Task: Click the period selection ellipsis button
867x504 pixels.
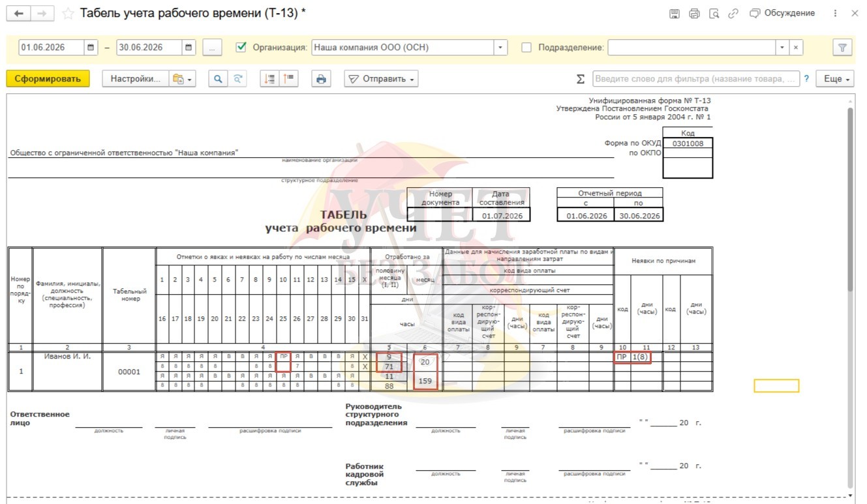Action: (x=213, y=47)
